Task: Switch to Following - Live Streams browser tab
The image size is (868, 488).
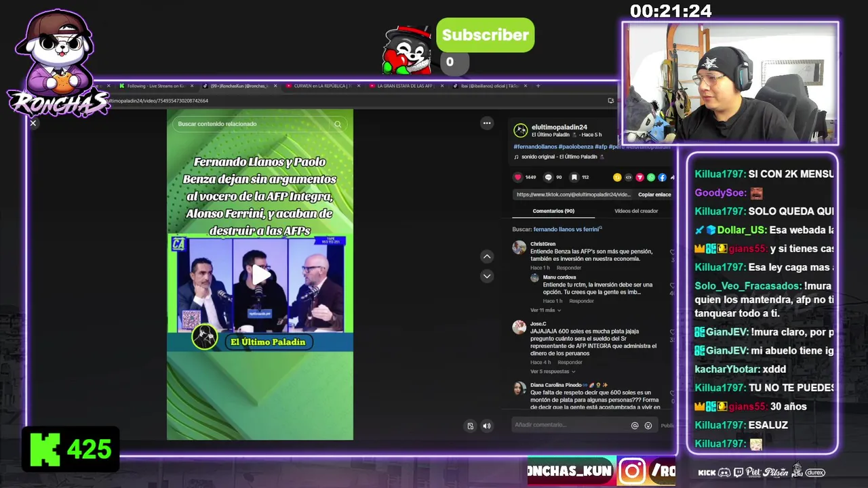Action: [x=156, y=86]
